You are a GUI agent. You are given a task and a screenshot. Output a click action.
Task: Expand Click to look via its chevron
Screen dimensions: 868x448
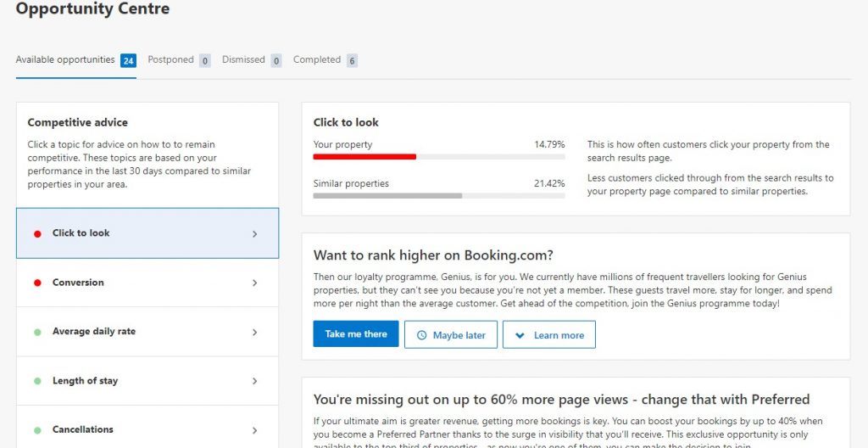coord(254,234)
